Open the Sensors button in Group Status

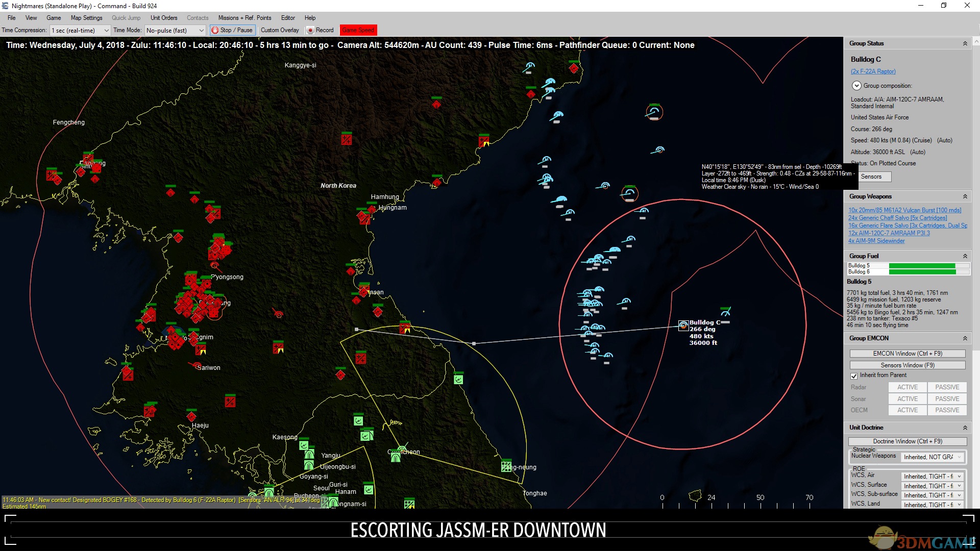pyautogui.click(x=871, y=177)
